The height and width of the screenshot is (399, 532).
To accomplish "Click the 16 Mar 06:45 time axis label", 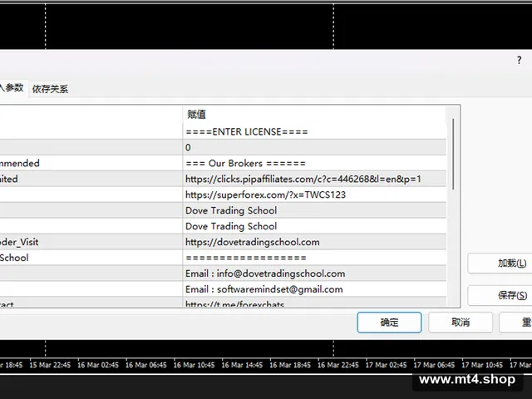I will point(146,365).
